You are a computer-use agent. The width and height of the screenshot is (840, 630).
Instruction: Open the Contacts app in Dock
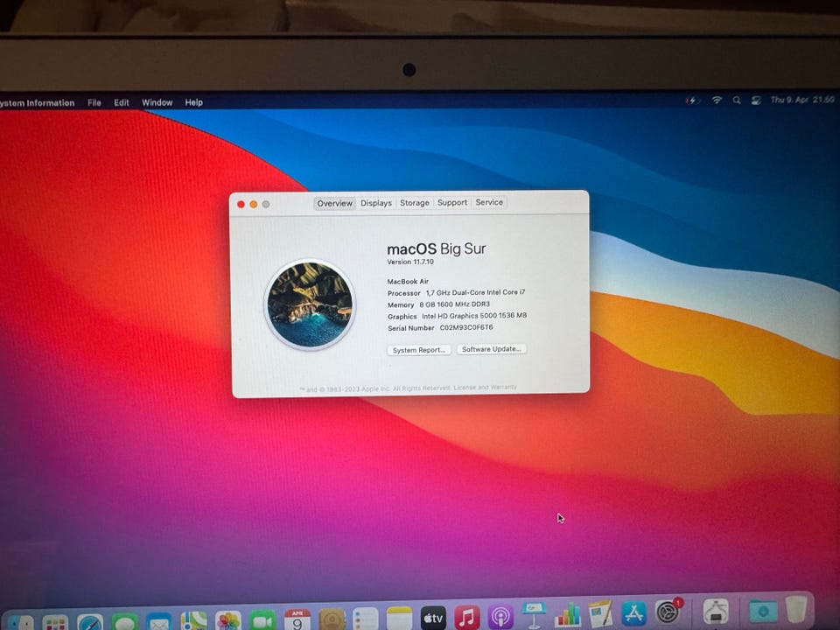tap(332, 619)
